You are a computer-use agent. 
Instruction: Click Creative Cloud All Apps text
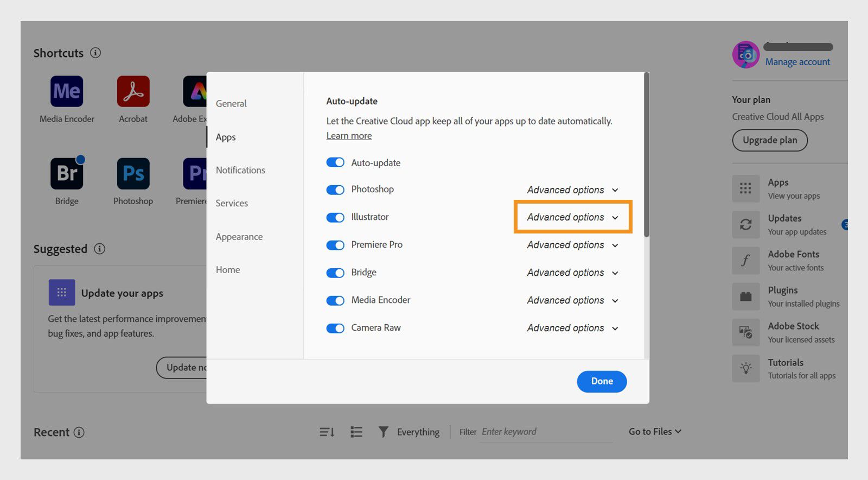pyautogui.click(x=778, y=117)
